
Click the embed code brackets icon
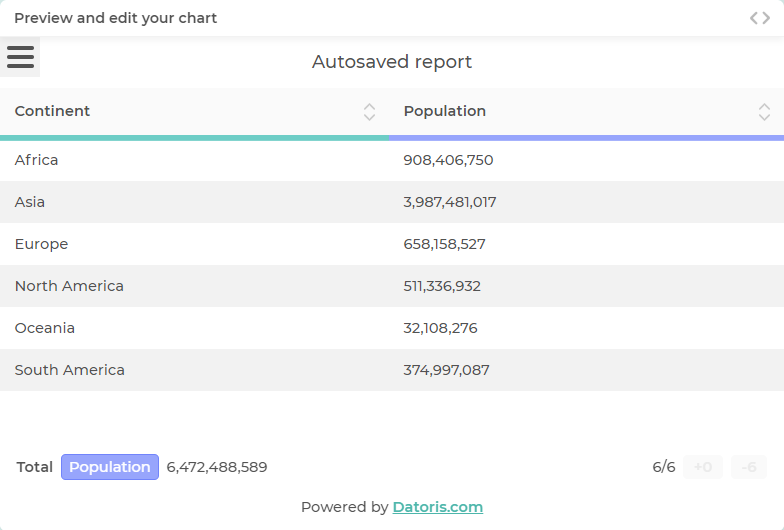760,18
